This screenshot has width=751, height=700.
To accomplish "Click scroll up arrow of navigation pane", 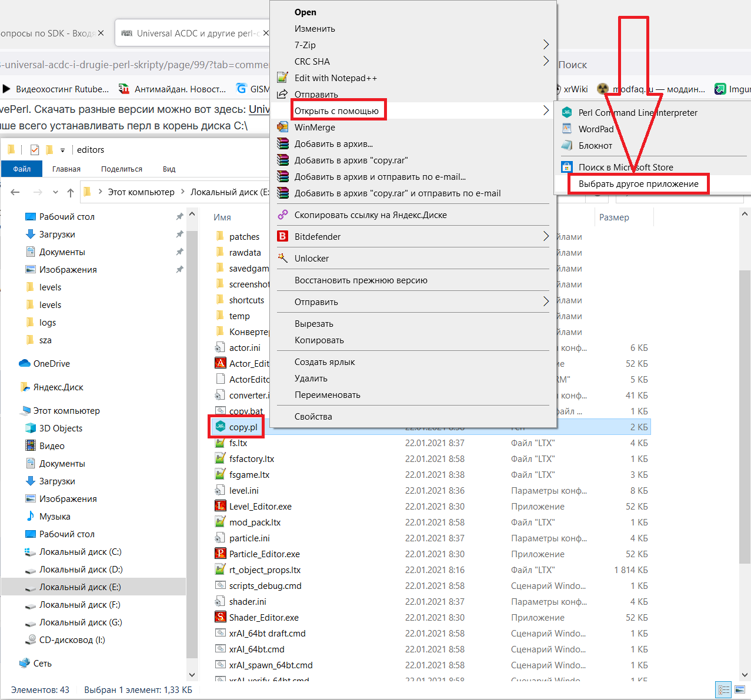I will point(192,213).
